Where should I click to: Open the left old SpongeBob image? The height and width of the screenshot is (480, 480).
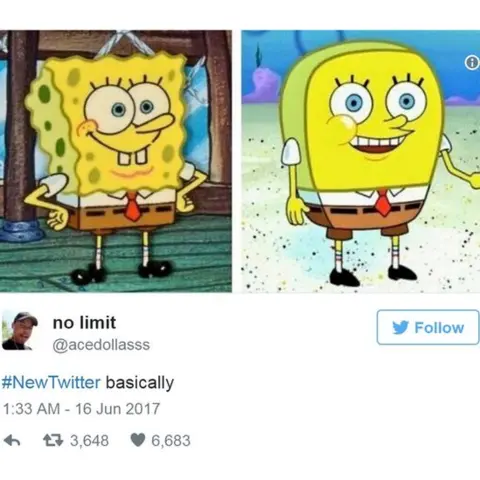click(116, 161)
